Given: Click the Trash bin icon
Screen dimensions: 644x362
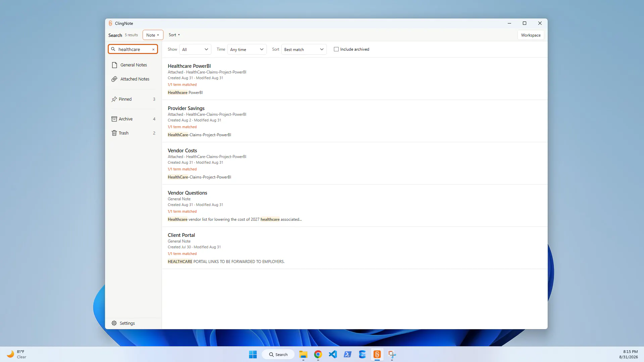Looking at the screenshot, I should pos(114,133).
